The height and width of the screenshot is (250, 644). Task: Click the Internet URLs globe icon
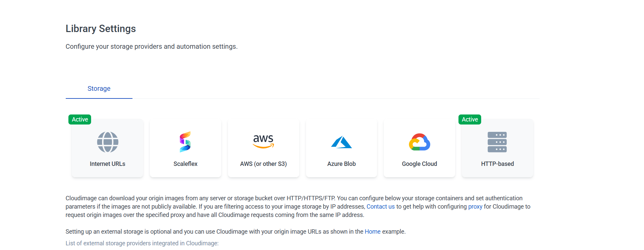[107, 142]
